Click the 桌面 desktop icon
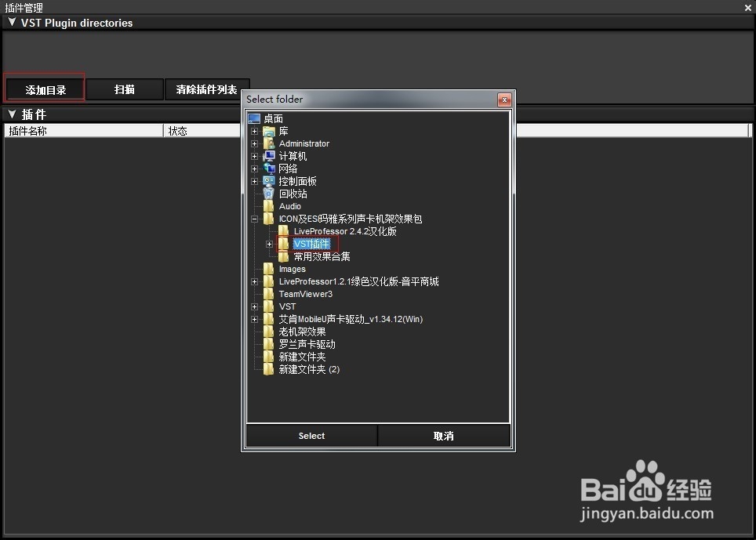This screenshot has height=540, width=756. 254,118
